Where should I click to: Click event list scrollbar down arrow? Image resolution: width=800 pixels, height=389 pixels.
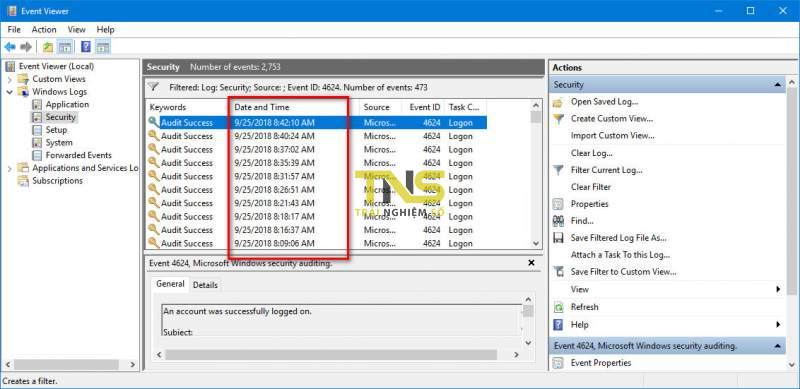[x=536, y=244]
